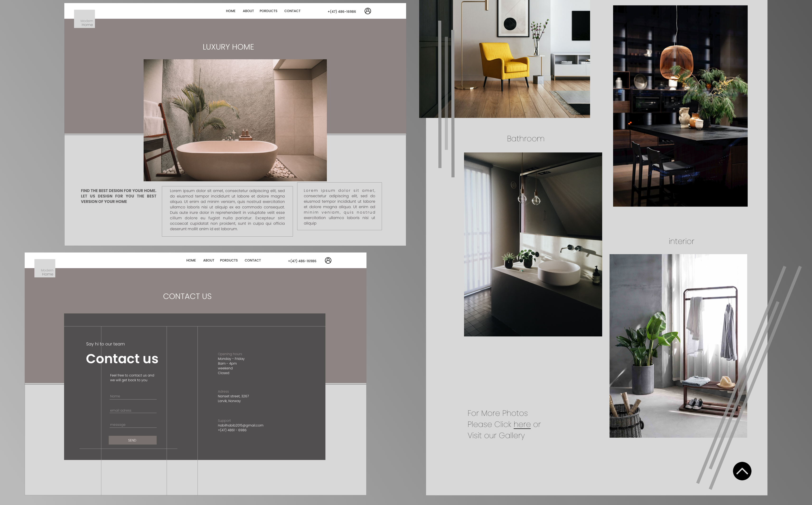Click the Modern Home logo on Contact page

pos(45,268)
